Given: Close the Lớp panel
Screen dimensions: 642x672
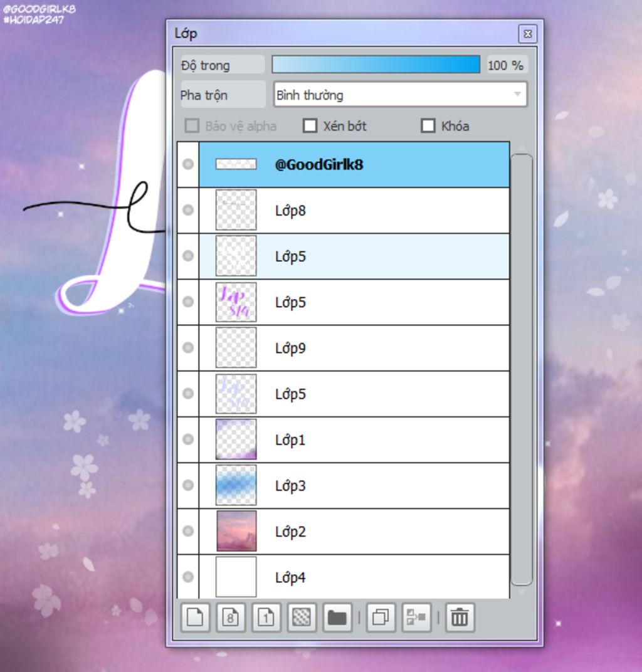Looking at the screenshot, I should click(527, 33).
